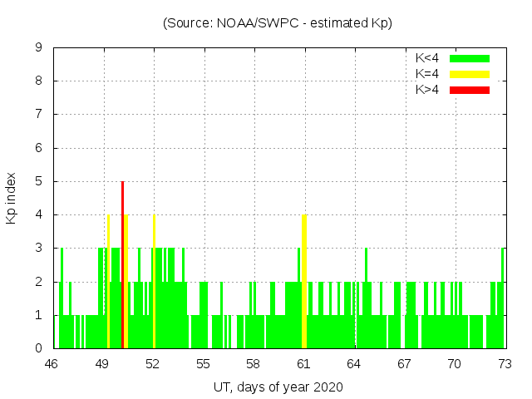Select the K=4 legend label text
Screen dimensions: 532x399
pyautogui.click(x=427, y=74)
